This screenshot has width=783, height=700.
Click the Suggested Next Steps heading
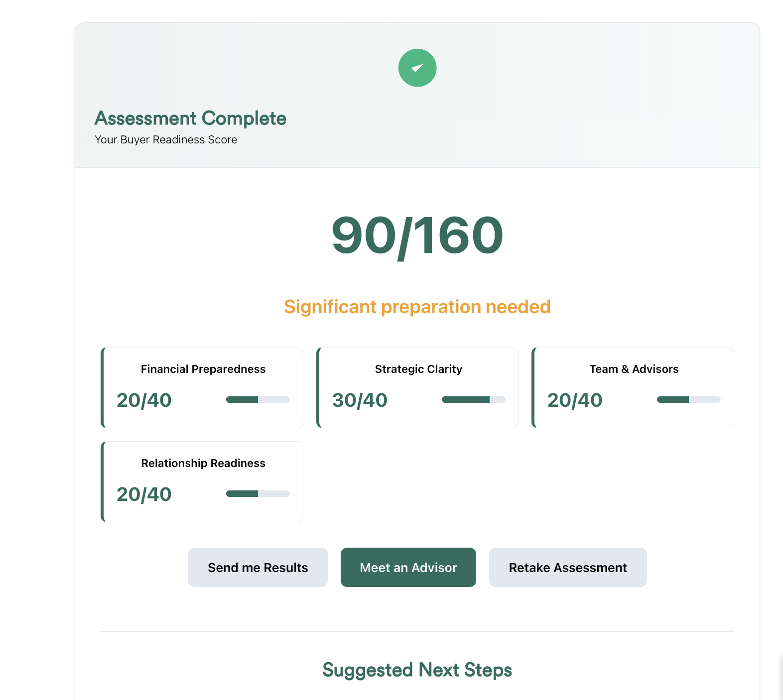(x=417, y=670)
